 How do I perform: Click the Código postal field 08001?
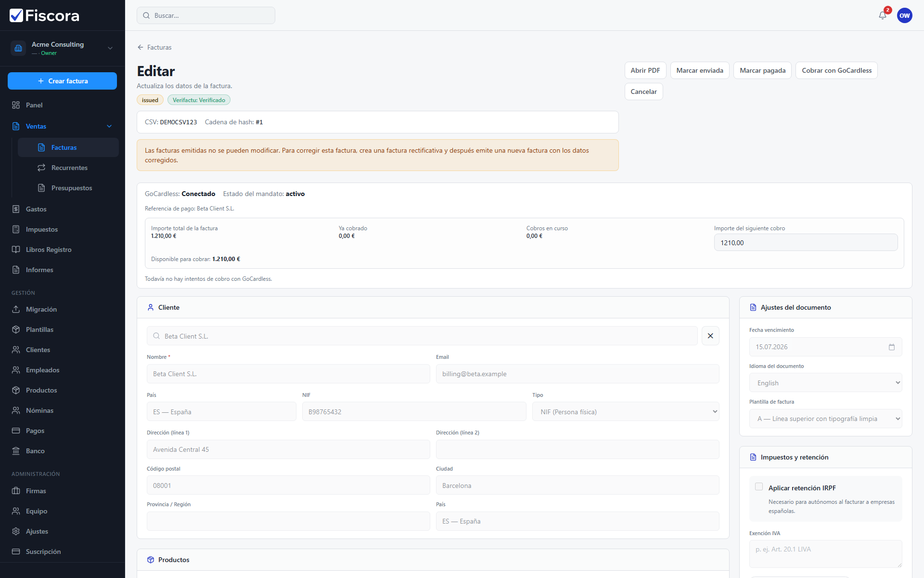tap(288, 485)
